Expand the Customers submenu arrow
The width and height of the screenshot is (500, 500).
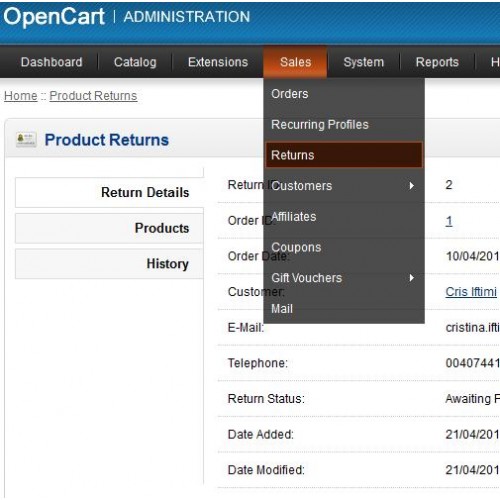click(x=412, y=186)
